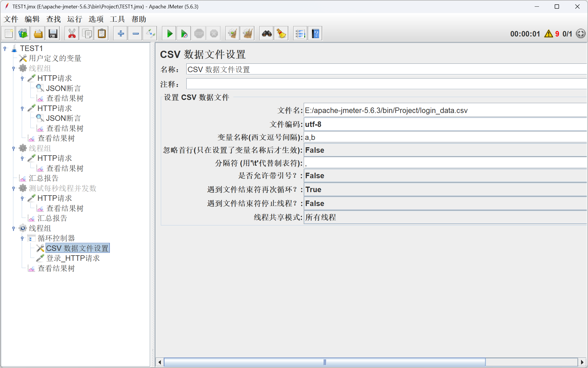This screenshot has height=368, width=588.
Task: Collapse the enabled 线程组 node
Action: click(x=14, y=228)
